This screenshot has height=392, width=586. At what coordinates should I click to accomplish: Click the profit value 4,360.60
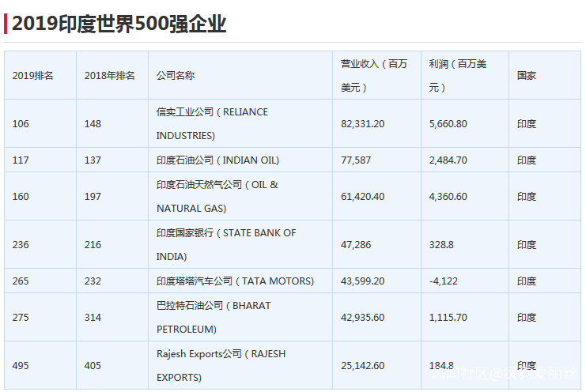(x=448, y=196)
